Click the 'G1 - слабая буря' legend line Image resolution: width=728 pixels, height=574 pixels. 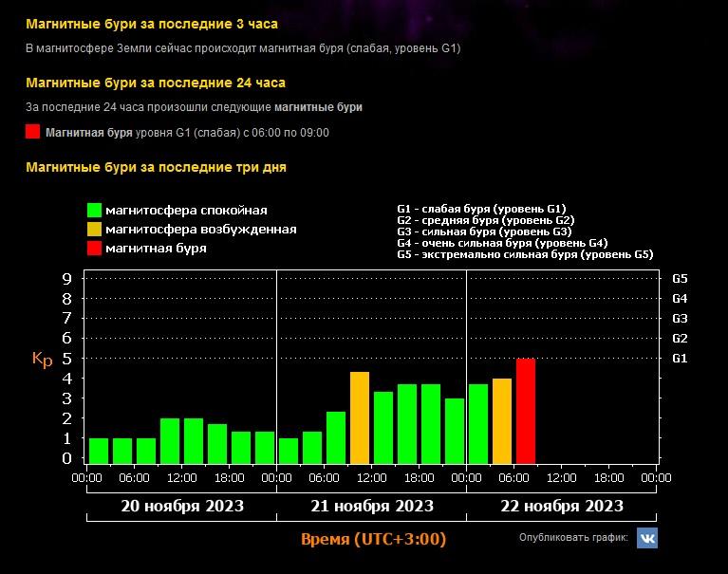480,208
